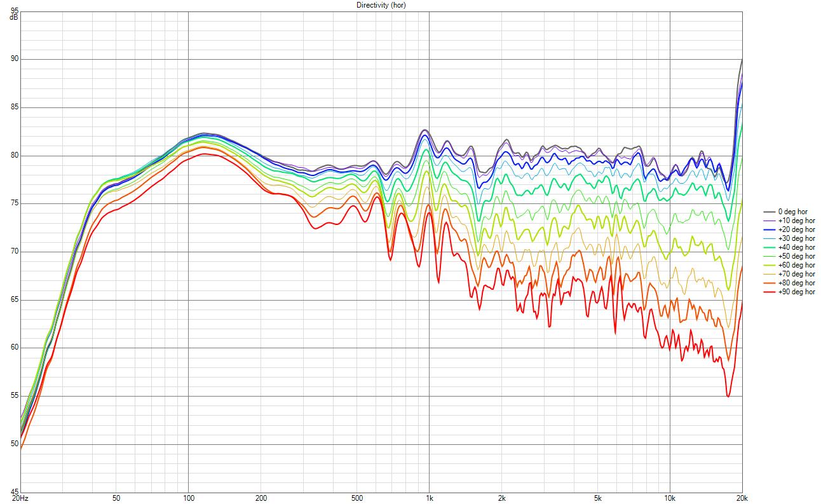
Task: Click the +40 deg hor legend entry
Action: [789, 247]
